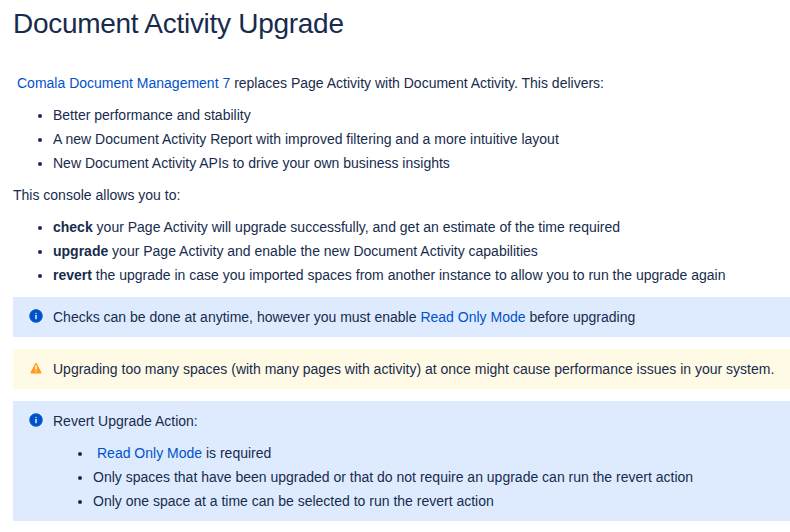Click the bold 'revert' word
Screen dimensions: 790x532
(72, 275)
